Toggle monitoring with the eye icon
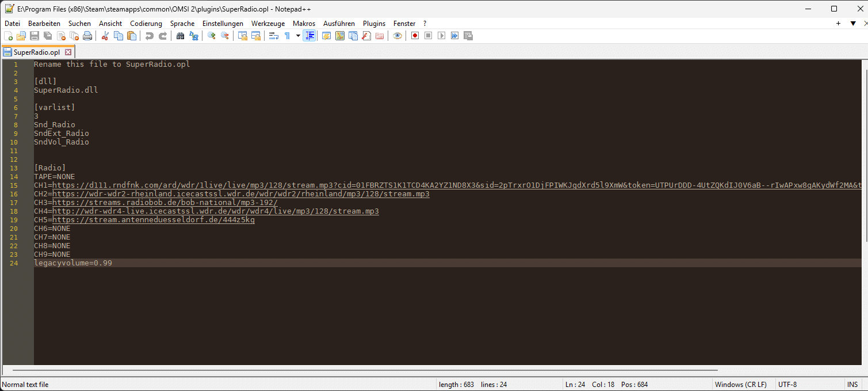Screen dimensions: 868x391 [x=397, y=36]
